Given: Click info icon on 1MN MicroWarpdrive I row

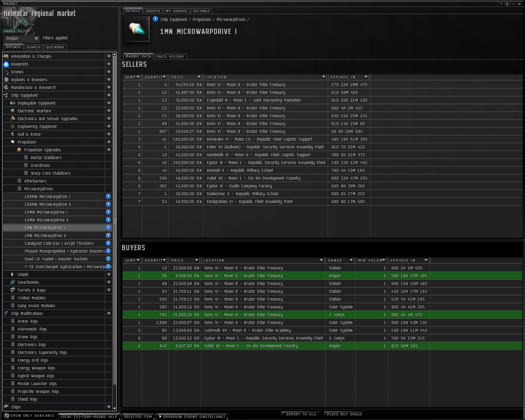Looking at the screenshot, I should (x=108, y=228).
